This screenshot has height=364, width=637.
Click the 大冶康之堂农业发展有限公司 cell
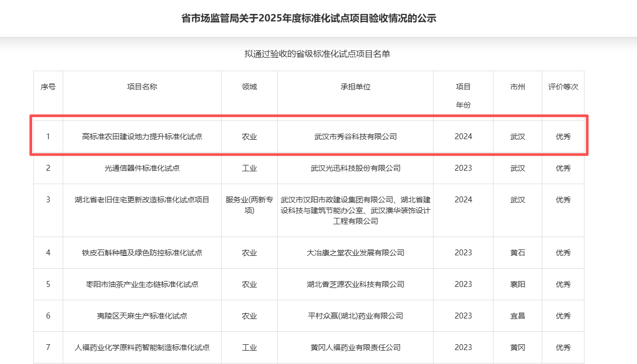point(355,253)
